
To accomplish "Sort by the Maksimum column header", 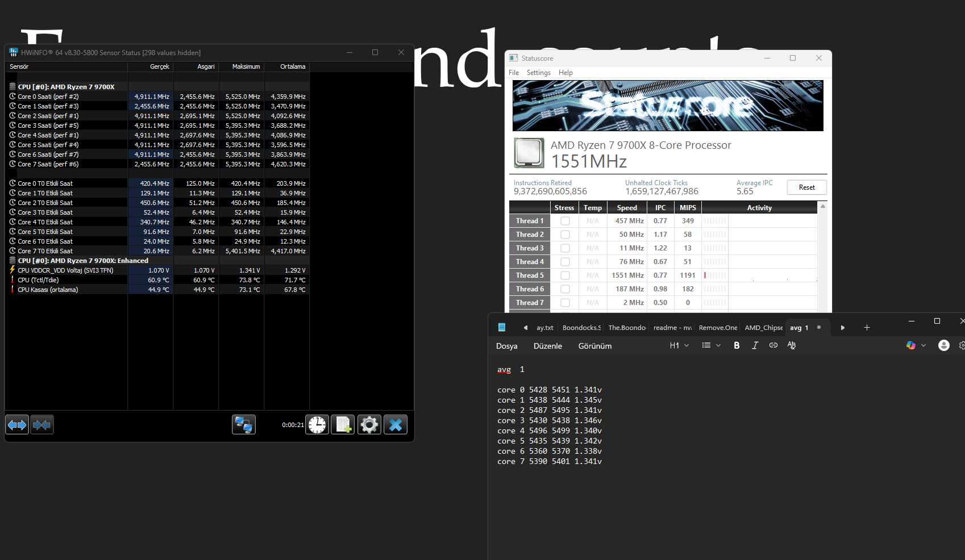I will click(x=242, y=66).
